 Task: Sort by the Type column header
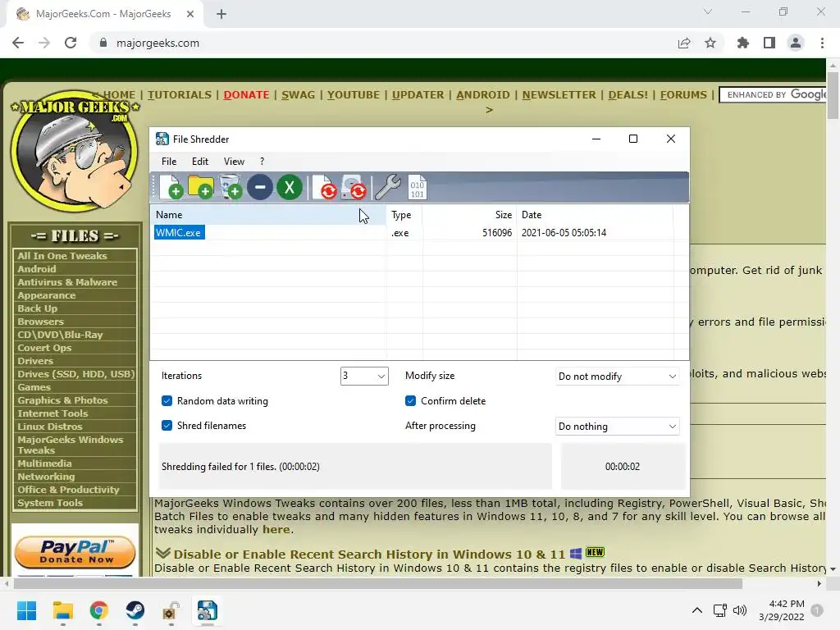pos(404,215)
